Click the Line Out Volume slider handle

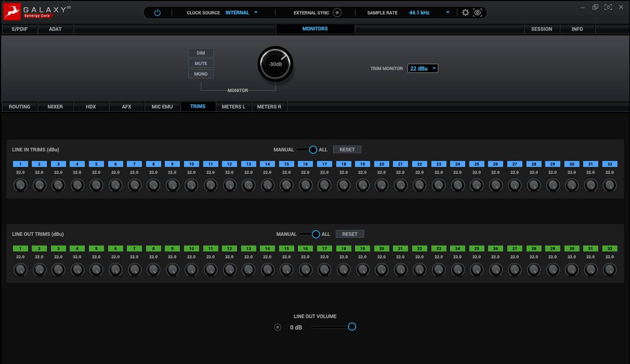pyautogui.click(x=352, y=327)
